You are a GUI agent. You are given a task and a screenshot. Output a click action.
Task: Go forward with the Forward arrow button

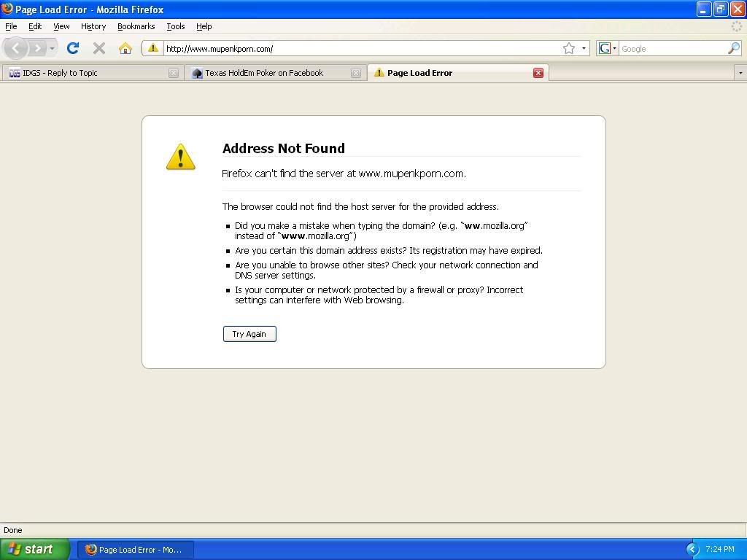click(x=37, y=48)
